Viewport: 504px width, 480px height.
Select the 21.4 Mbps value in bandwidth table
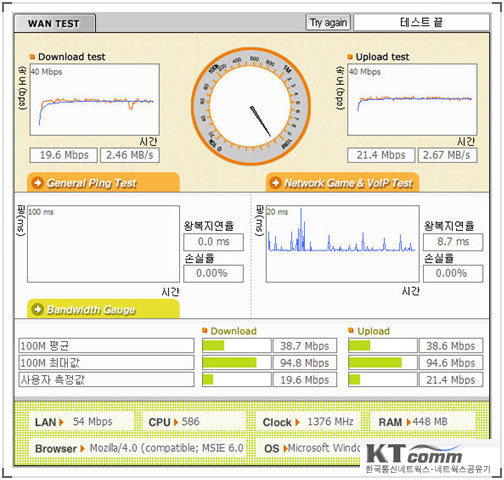coord(451,380)
